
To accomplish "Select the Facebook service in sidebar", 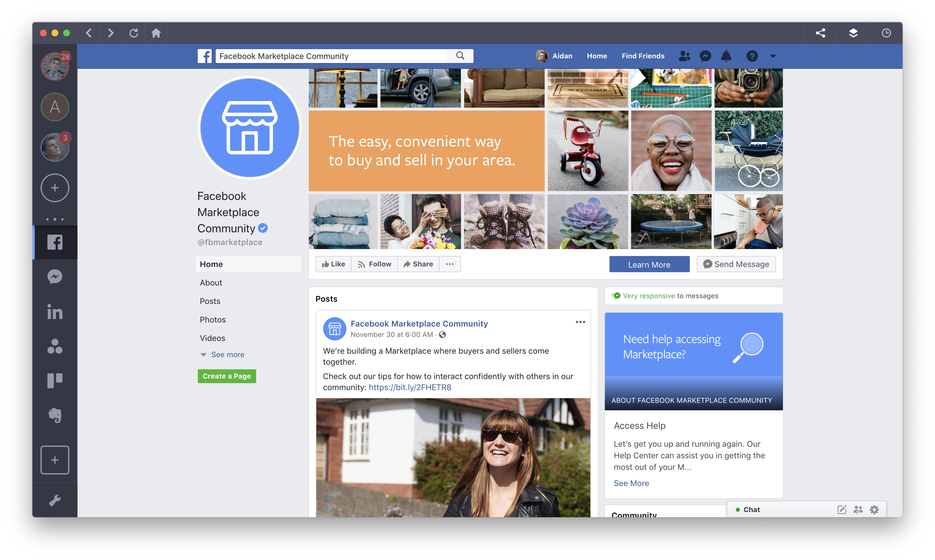I will pos(55,242).
